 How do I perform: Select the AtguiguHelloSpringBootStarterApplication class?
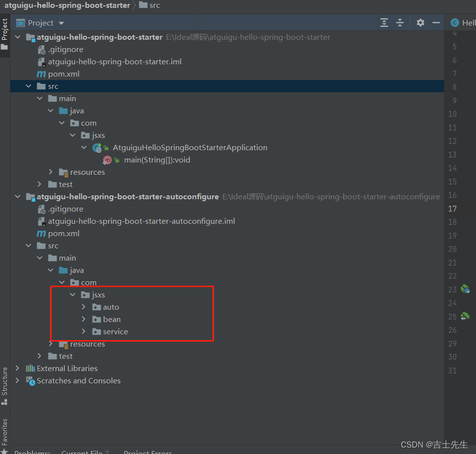[x=190, y=148]
